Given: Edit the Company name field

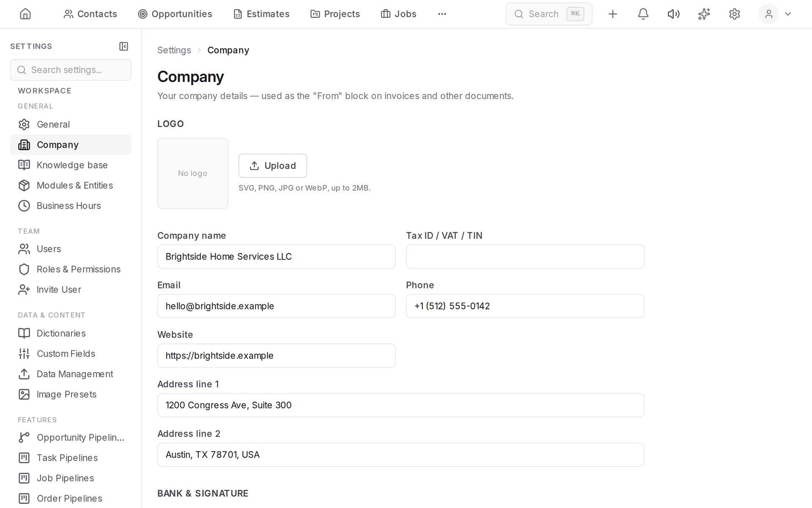Looking at the screenshot, I should [x=277, y=257].
